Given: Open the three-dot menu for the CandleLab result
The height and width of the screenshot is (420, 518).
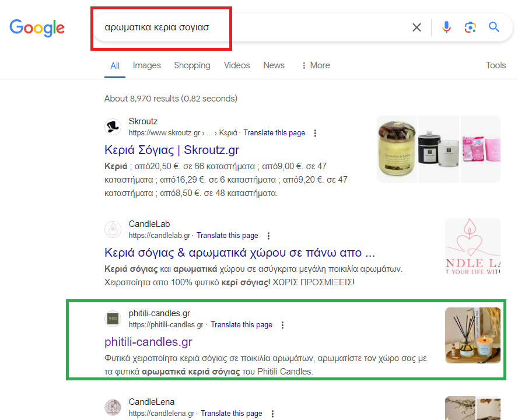Looking at the screenshot, I should click(x=268, y=236).
